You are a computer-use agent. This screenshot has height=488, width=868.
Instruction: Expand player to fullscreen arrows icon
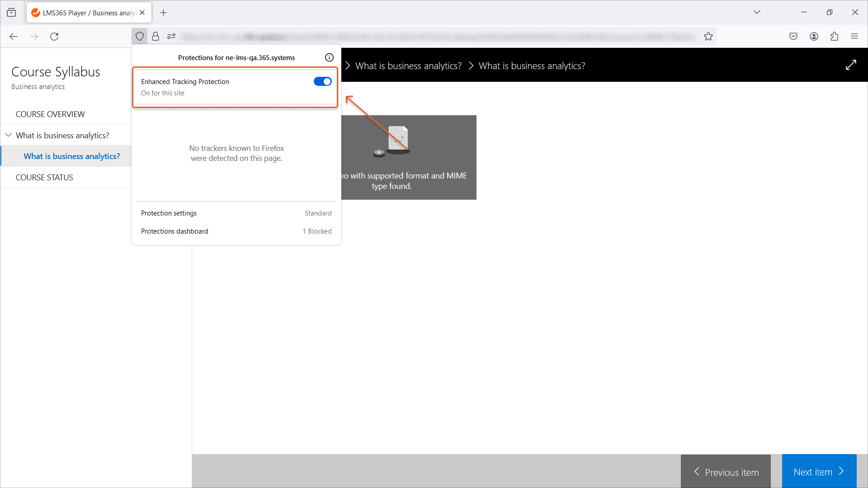click(x=851, y=65)
